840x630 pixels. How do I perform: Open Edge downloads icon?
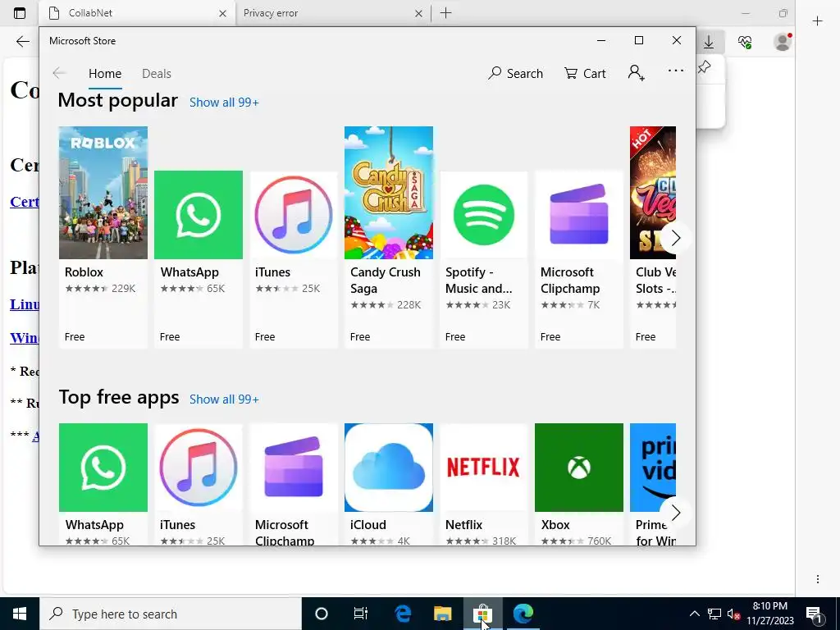click(x=709, y=42)
